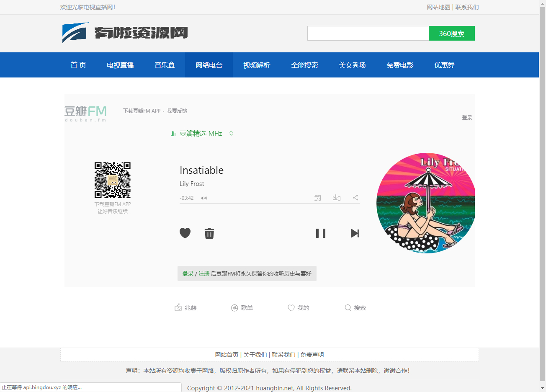Screen dimensions: 546x392
Task: Open the 豆瓣精选 MHz channel label
Action: [x=201, y=134]
